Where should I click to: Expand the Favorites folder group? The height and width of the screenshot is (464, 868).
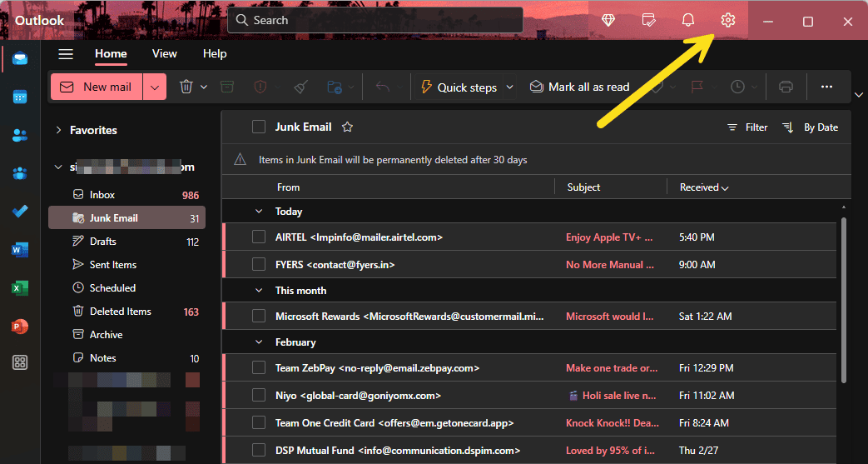click(58, 130)
